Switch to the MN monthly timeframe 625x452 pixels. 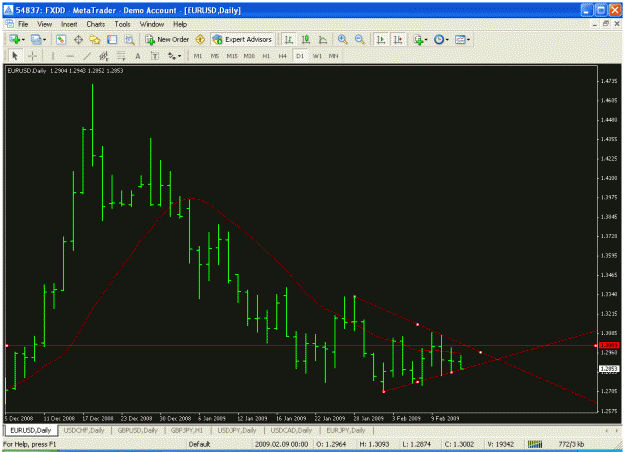[x=334, y=56]
